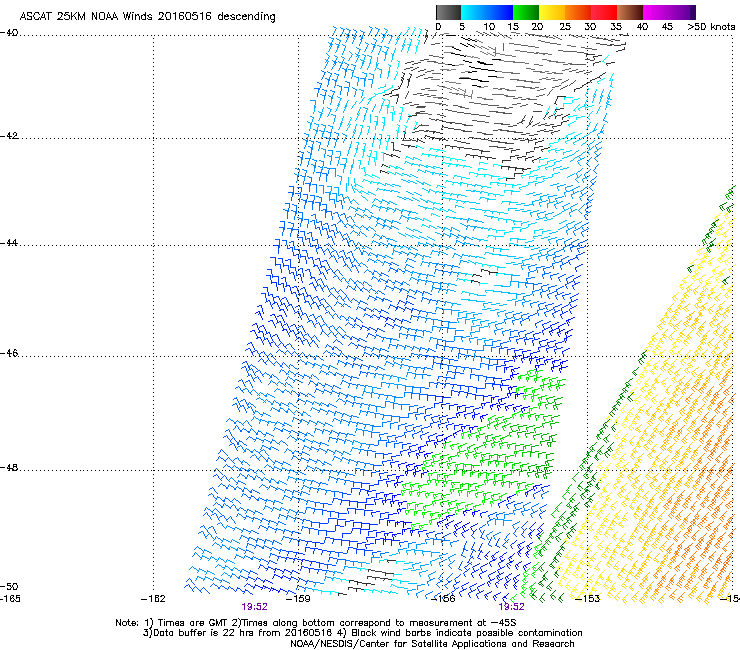The height and width of the screenshot is (650, 740).
Task: Click the -40 latitude axis label
Action: (x=9, y=33)
